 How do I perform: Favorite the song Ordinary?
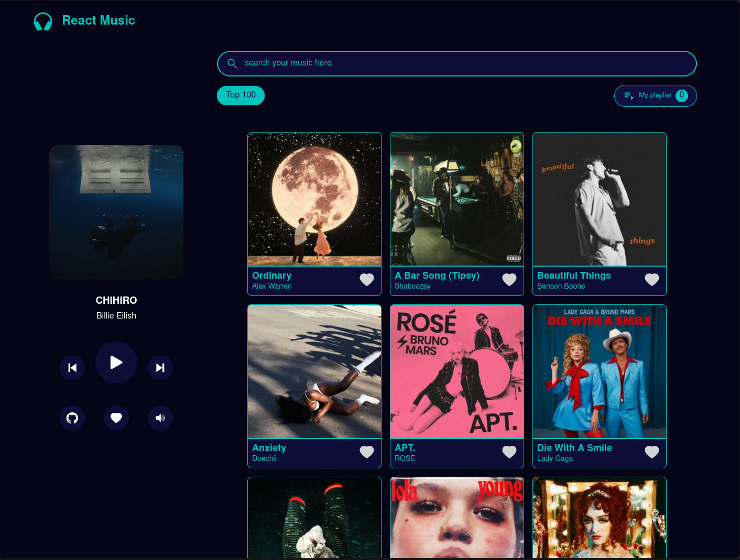click(367, 280)
